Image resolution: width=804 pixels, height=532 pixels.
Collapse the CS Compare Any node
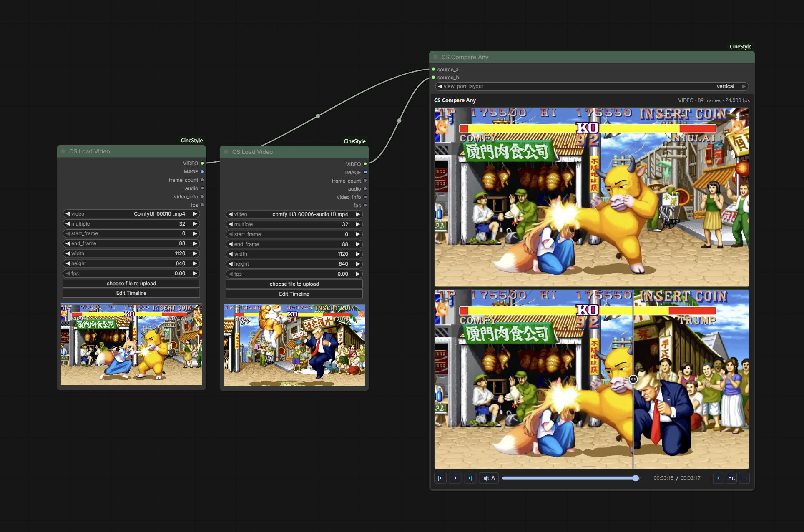(x=435, y=57)
